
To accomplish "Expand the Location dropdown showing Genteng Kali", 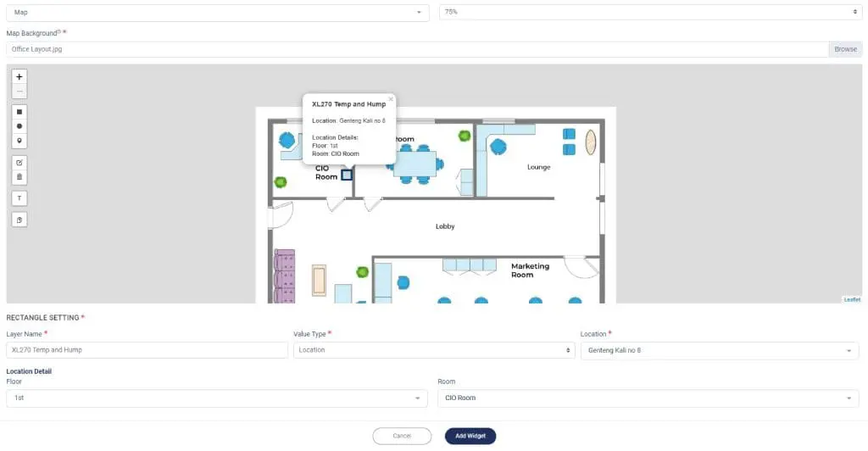I will [720, 350].
